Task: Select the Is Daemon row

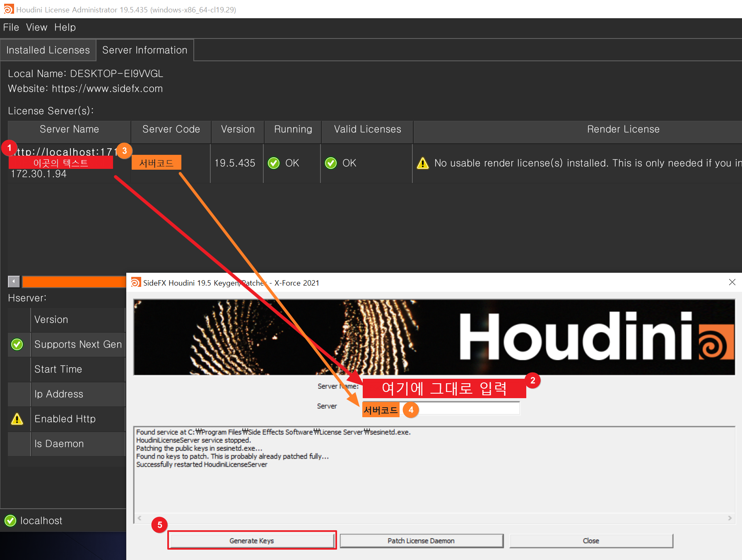Action: (x=67, y=444)
